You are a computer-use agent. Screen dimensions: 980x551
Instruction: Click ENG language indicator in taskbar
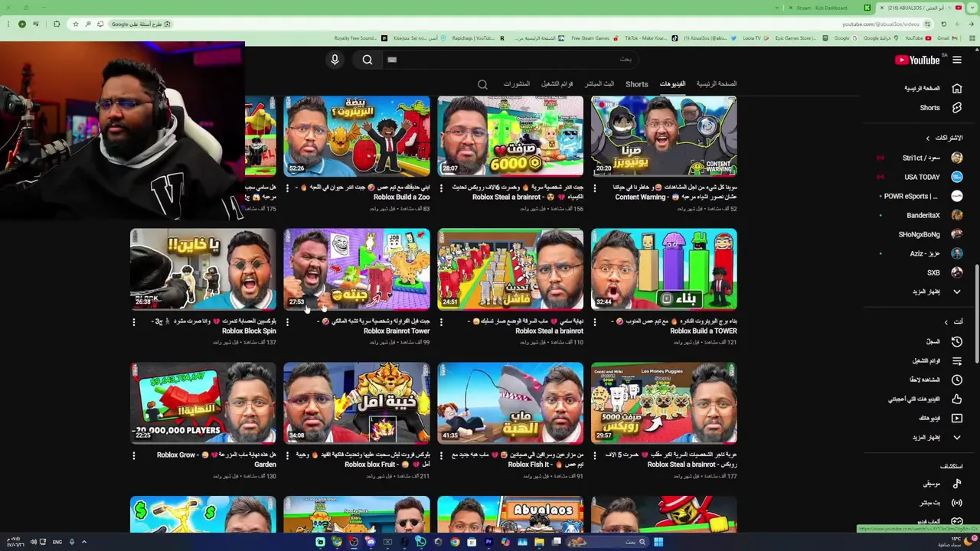click(57, 543)
